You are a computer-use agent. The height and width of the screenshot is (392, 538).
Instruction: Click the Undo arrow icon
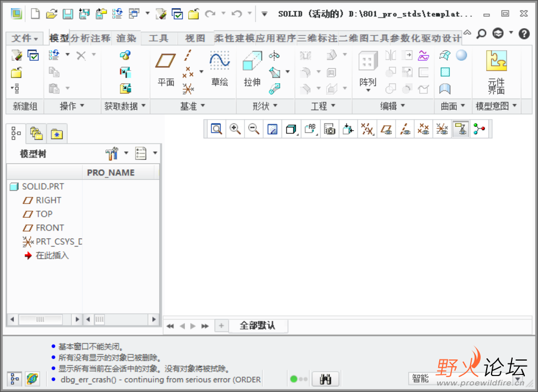[x=237, y=14]
